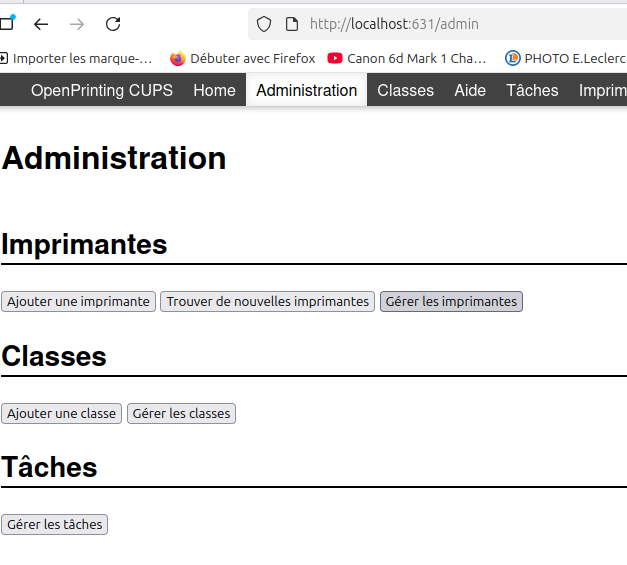Screen dimensions: 627x565
Task: Click the browser back arrow
Action: click(x=41, y=24)
